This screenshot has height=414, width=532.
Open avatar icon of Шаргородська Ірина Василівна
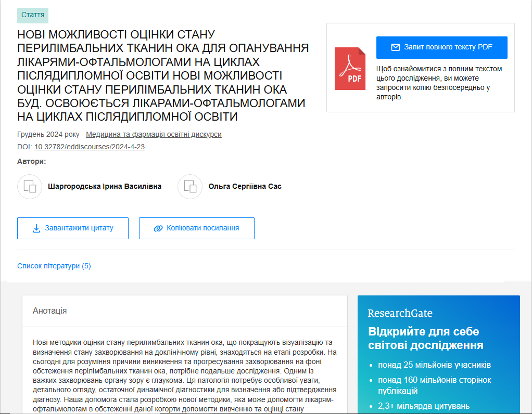point(30,187)
